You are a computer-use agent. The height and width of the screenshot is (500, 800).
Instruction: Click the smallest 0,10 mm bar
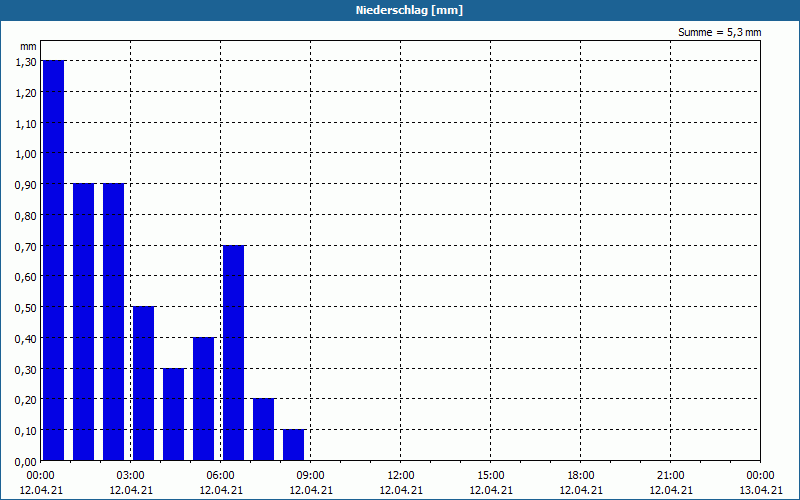click(293, 445)
